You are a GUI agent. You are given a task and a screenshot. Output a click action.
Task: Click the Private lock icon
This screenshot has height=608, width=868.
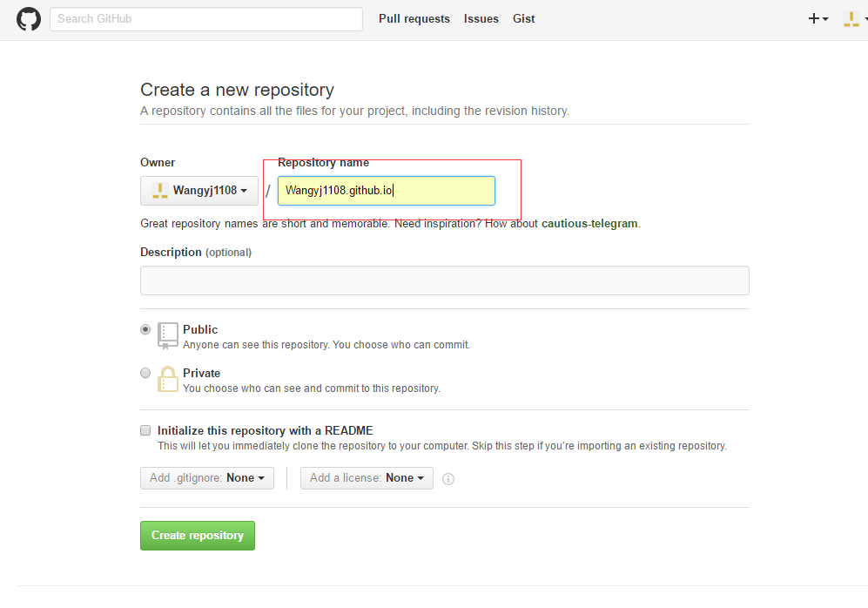(x=168, y=379)
